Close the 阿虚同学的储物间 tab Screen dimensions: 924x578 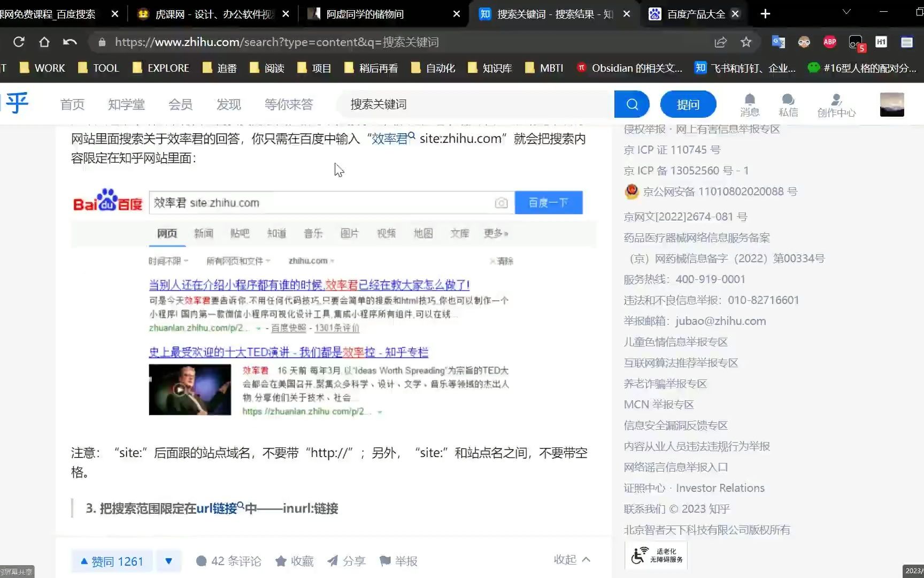(x=456, y=14)
